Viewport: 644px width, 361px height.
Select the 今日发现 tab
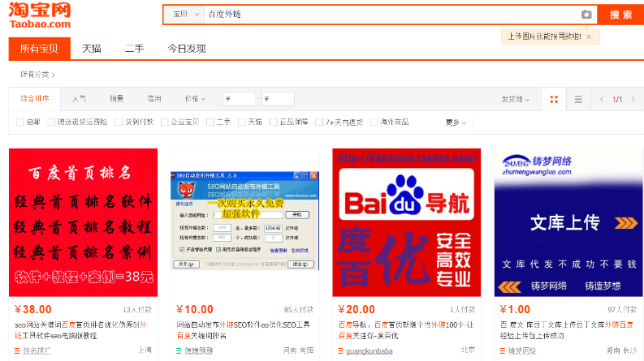(187, 49)
